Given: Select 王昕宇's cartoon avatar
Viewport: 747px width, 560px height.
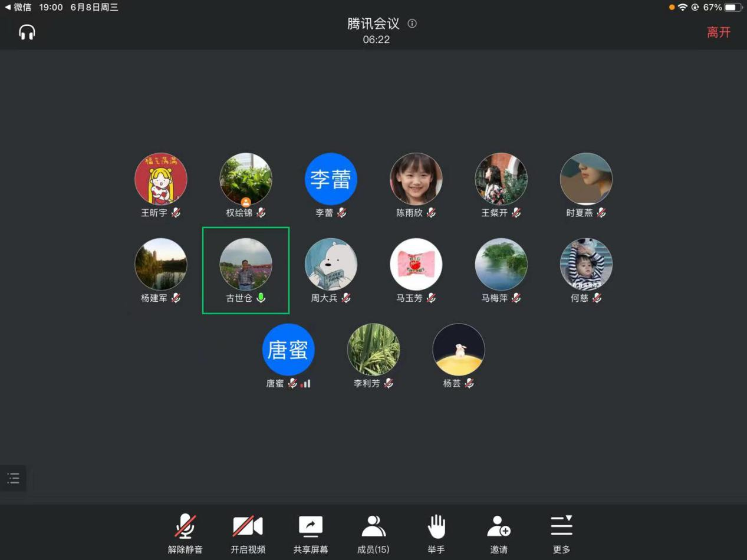Looking at the screenshot, I should (161, 179).
